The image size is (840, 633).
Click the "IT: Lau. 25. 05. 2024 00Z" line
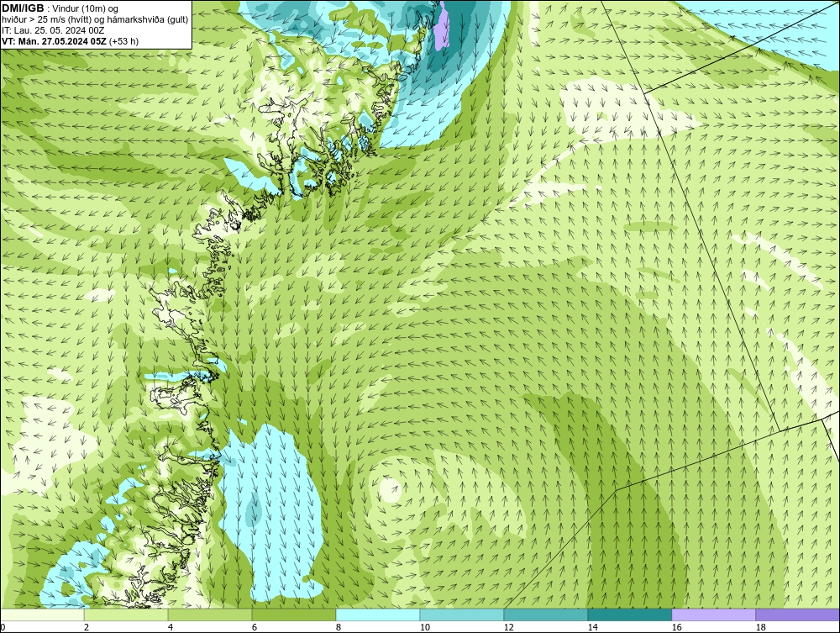[53, 30]
